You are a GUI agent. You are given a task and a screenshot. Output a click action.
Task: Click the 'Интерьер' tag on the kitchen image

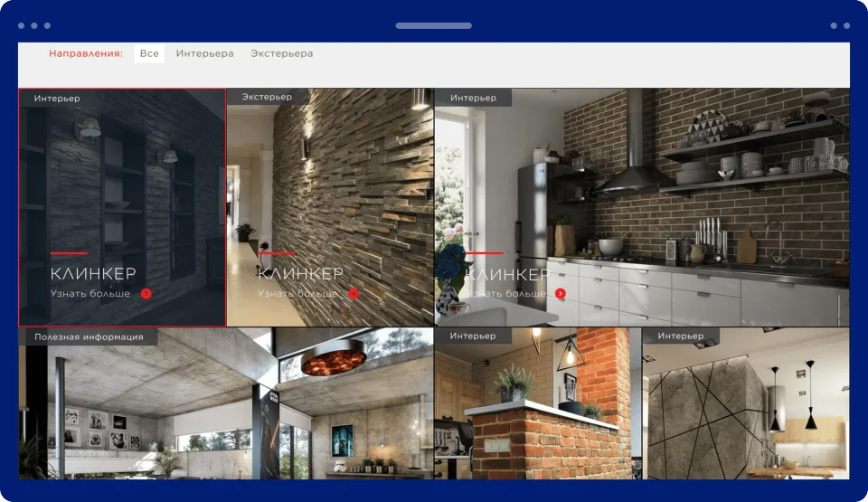(473, 98)
